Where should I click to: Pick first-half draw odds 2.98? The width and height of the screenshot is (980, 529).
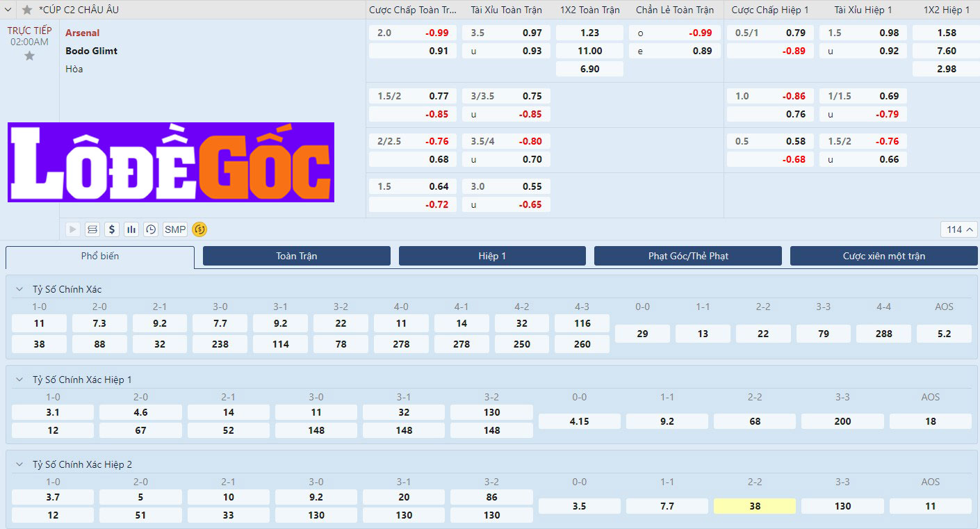947,69
